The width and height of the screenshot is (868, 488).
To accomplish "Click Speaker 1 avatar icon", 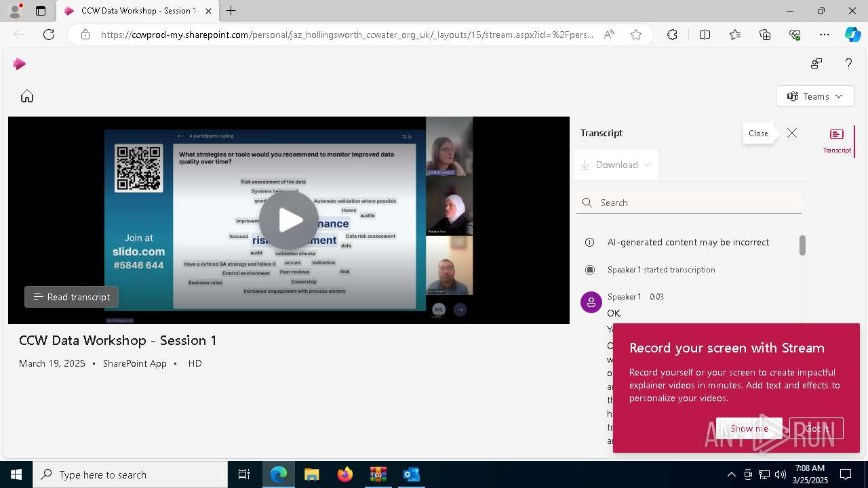I will click(591, 302).
